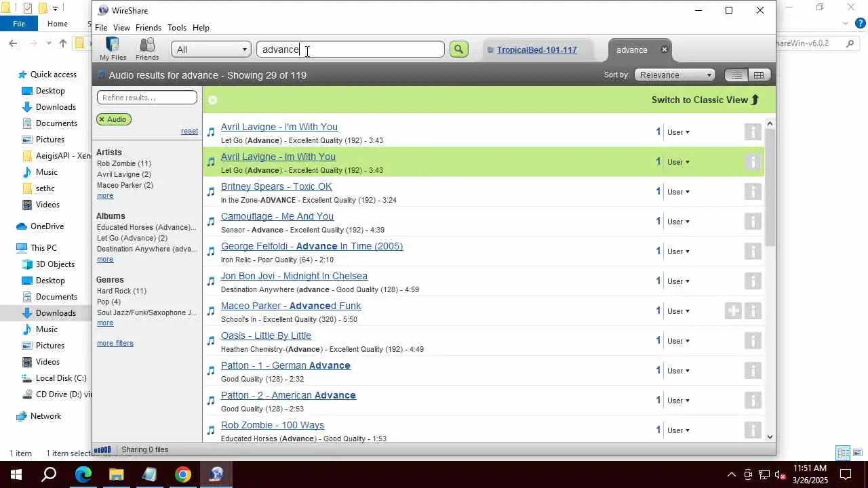Close the advance search tab
The image size is (868, 488).
[665, 49]
